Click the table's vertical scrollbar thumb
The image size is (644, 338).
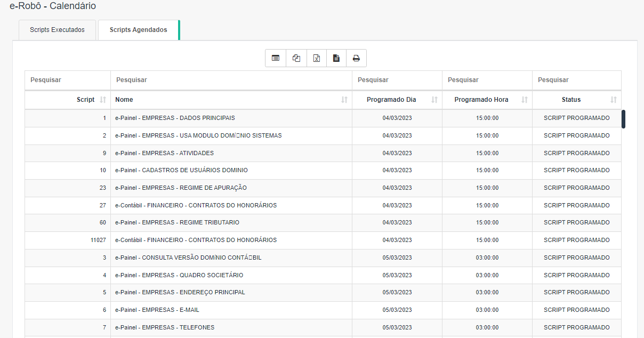[x=624, y=119]
